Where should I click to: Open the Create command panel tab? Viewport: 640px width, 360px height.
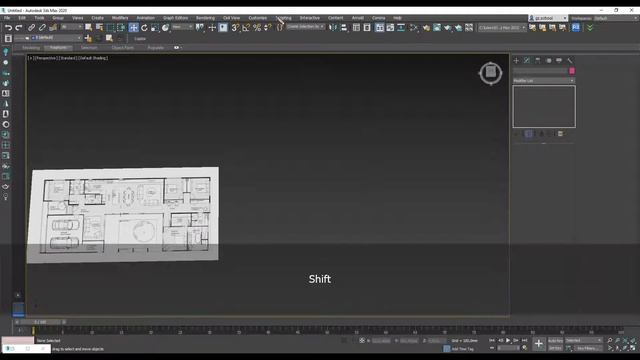pos(516,60)
